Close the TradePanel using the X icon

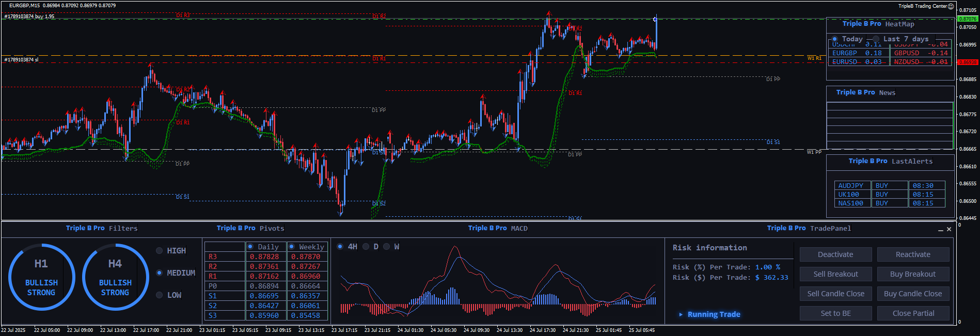coord(949,229)
